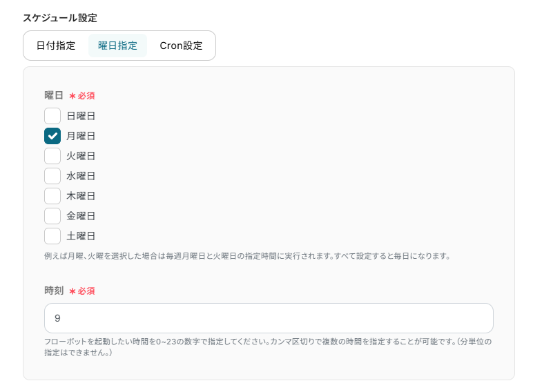Click the weekday help text starting 例えば月曜
Viewport: 533px width, 392px height.
247,256
